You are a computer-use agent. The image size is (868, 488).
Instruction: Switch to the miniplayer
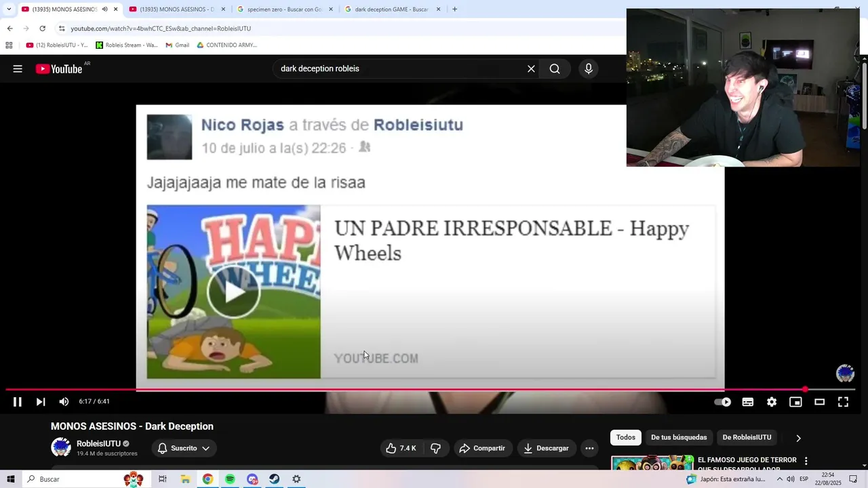795,402
